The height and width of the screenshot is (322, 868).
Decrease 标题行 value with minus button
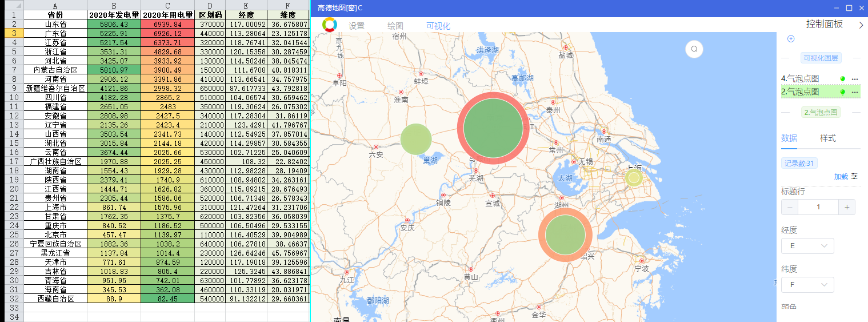pyautogui.click(x=790, y=207)
